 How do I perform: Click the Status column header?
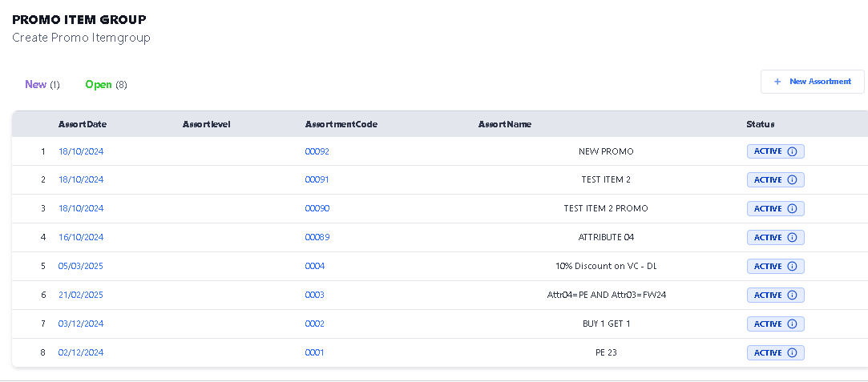(761, 124)
